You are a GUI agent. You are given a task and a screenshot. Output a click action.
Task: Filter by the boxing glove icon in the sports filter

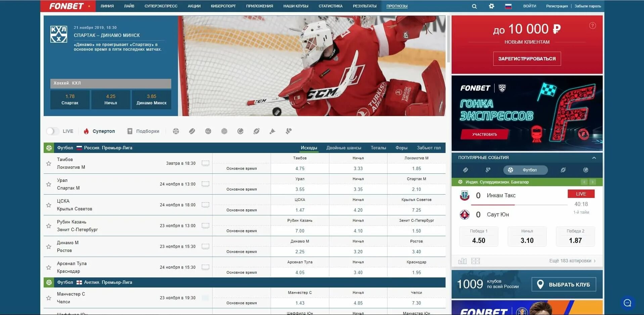(288, 131)
